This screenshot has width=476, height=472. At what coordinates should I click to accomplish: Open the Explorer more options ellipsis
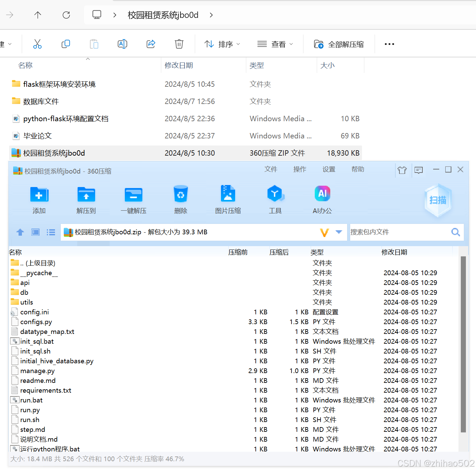click(389, 44)
